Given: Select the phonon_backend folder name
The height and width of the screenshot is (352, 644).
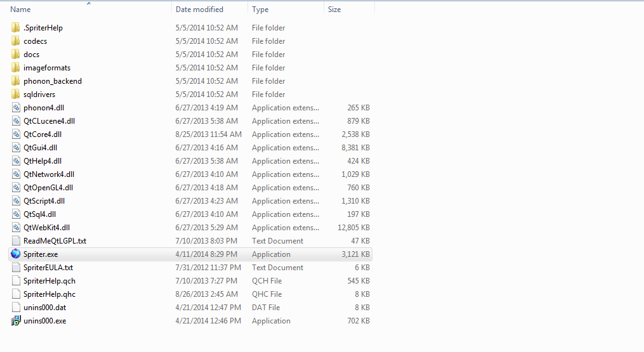Looking at the screenshot, I should [x=53, y=81].
